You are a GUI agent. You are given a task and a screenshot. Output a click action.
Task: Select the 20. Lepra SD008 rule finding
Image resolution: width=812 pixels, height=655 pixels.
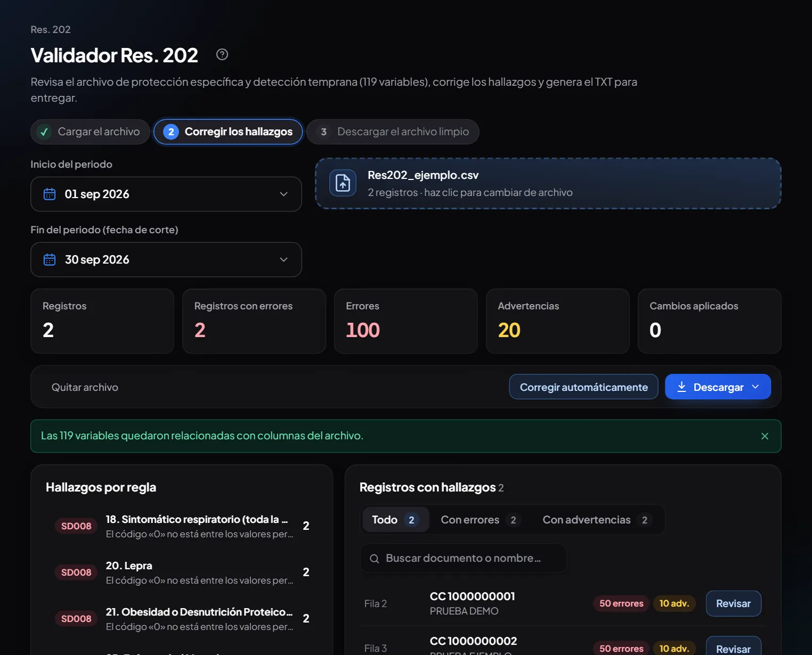point(182,572)
